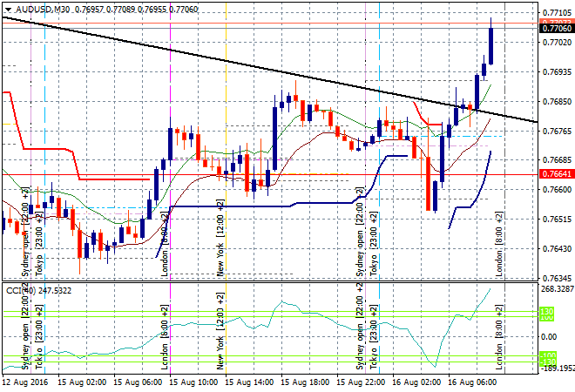Click the 15 Aug 18:00 time label
The image size is (575, 392).
pos(305,382)
